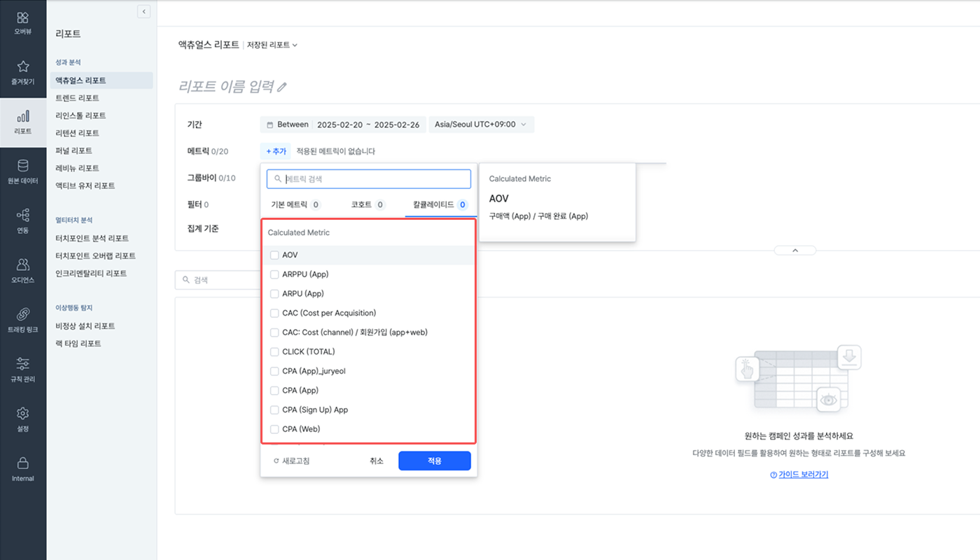The image size is (980, 560).
Task: Click the 검색 field below the settings panel
Action: [x=218, y=280]
